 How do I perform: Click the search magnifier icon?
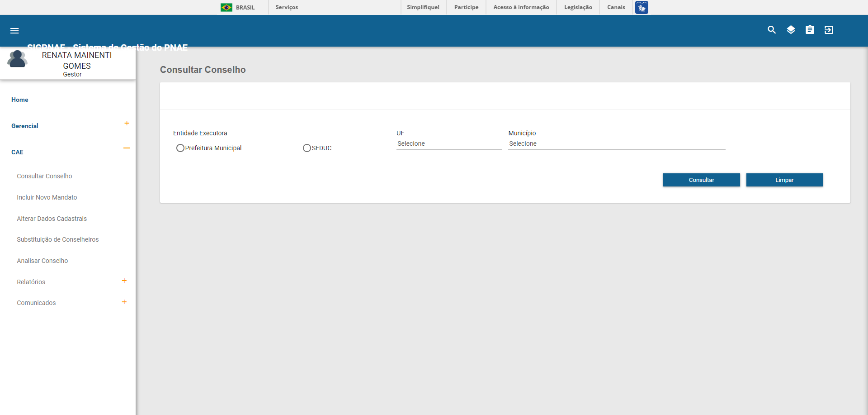pos(772,30)
